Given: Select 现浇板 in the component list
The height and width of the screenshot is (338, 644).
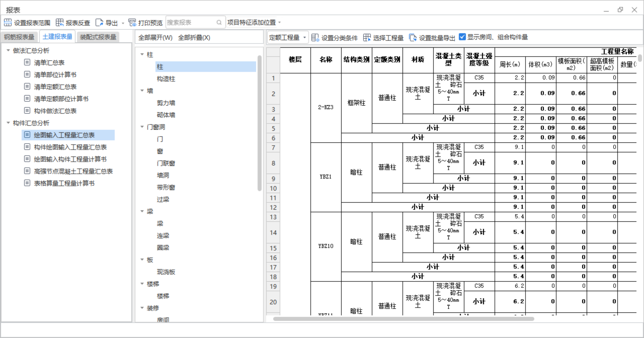Looking at the screenshot, I should tap(166, 272).
